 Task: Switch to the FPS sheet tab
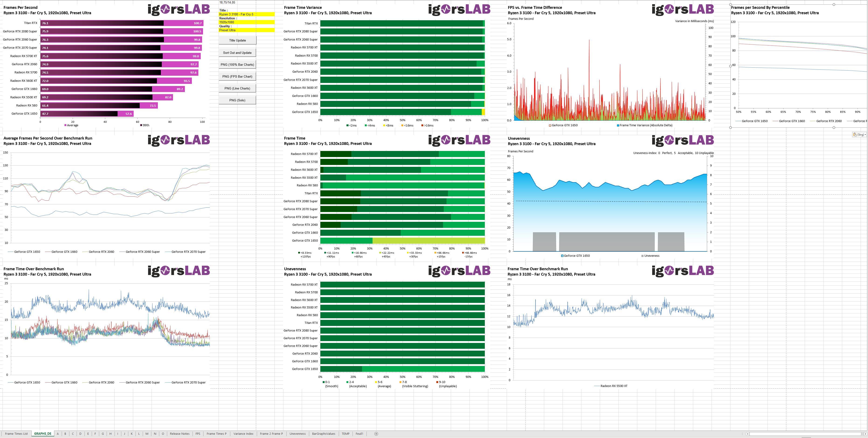tap(198, 434)
